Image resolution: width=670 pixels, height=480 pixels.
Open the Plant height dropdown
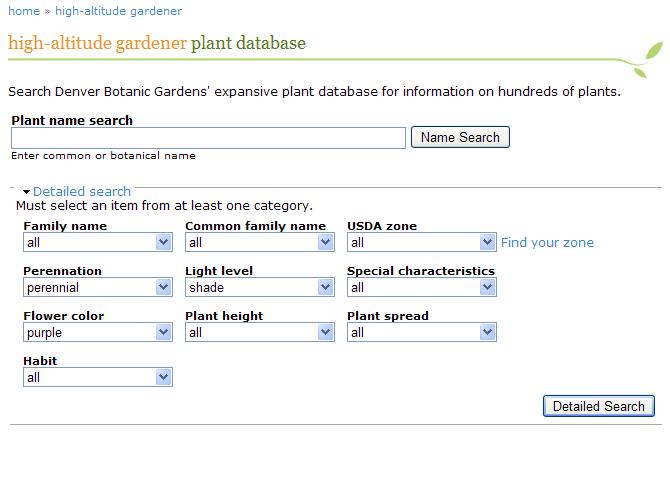(260, 332)
